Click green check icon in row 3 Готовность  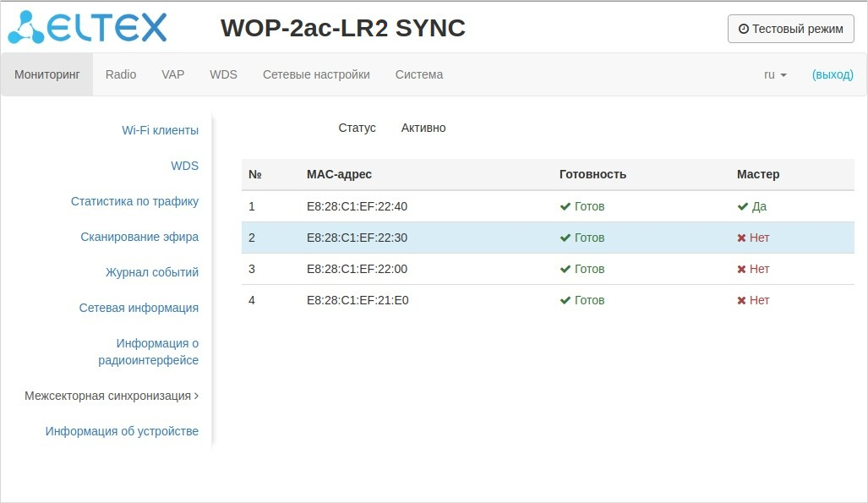(x=565, y=269)
